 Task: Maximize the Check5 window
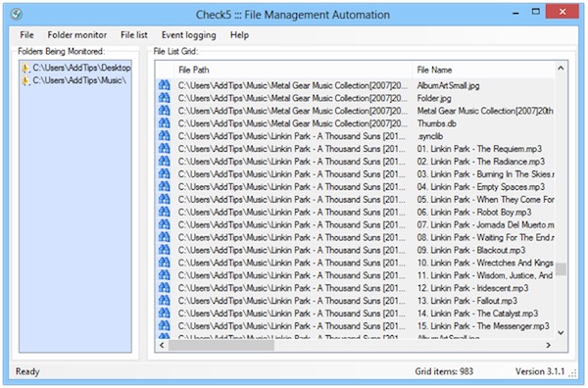[x=536, y=12]
